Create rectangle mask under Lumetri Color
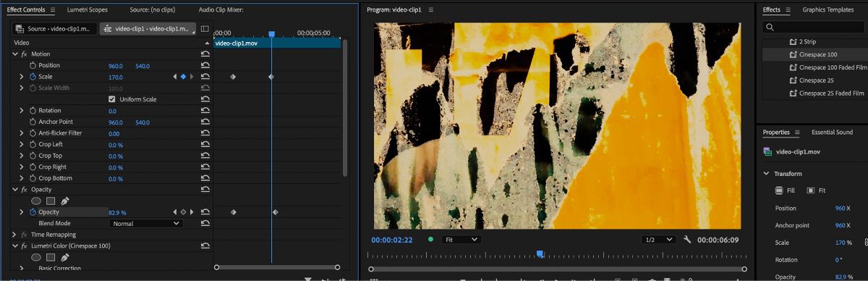Image resolution: width=868 pixels, height=281 pixels. (x=51, y=257)
